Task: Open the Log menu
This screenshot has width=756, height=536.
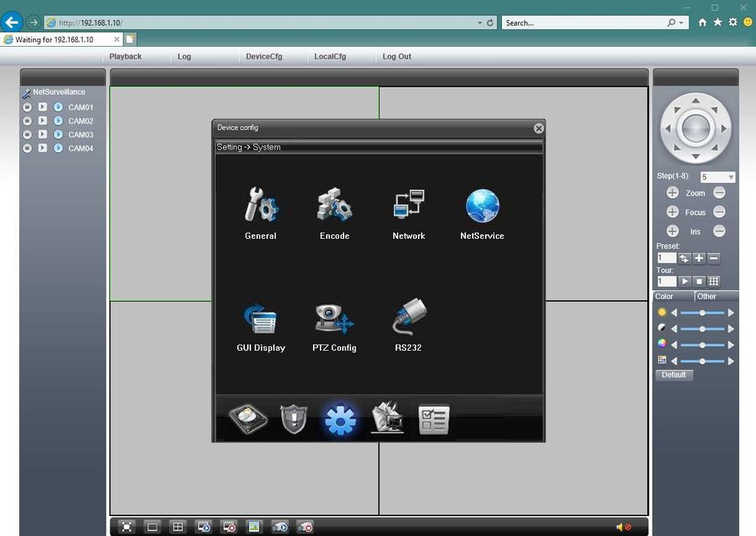Action: click(x=184, y=57)
